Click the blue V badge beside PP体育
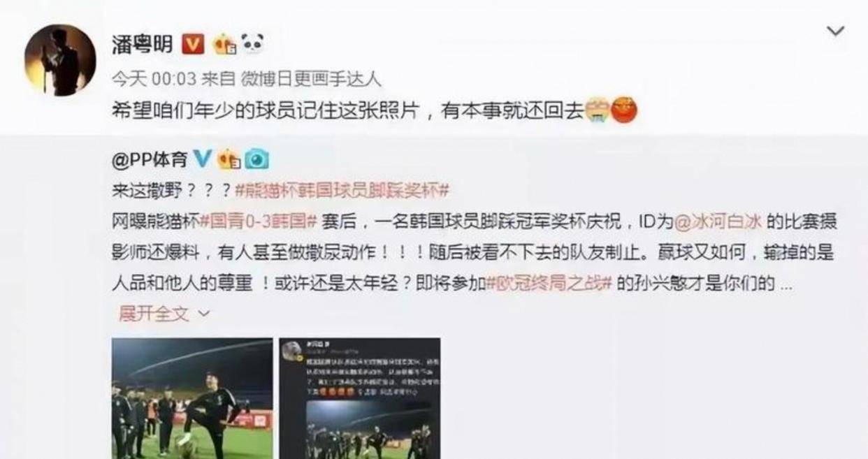868x459 pixels. pyautogui.click(x=202, y=159)
